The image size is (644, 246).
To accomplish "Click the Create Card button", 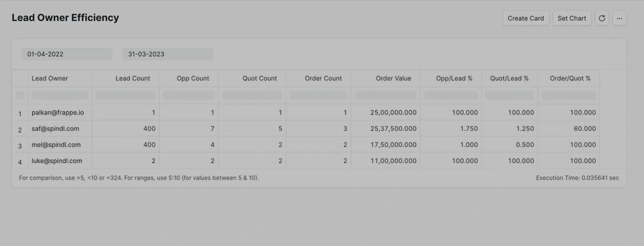I will pyautogui.click(x=525, y=18).
